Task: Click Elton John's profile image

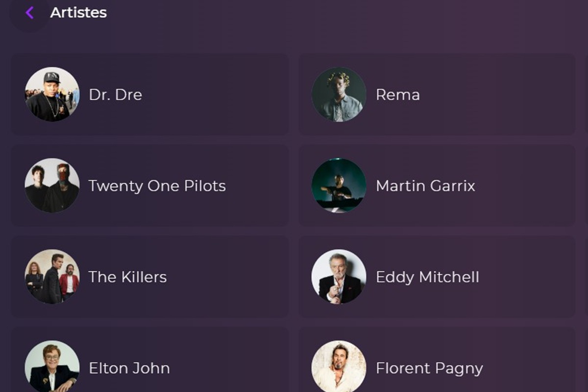Action: (x=51, y=367)
